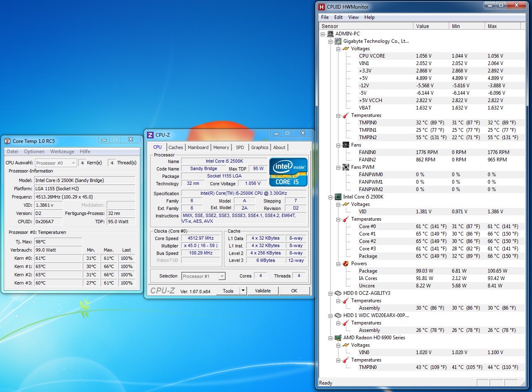Collapse the ADMIN-PC tree node

[x=323, y=34]
